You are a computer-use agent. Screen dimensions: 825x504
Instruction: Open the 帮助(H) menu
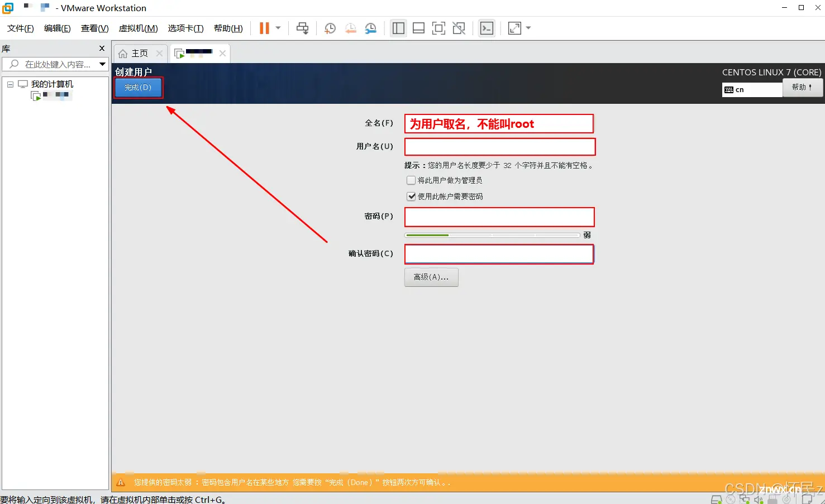point(228,28)
